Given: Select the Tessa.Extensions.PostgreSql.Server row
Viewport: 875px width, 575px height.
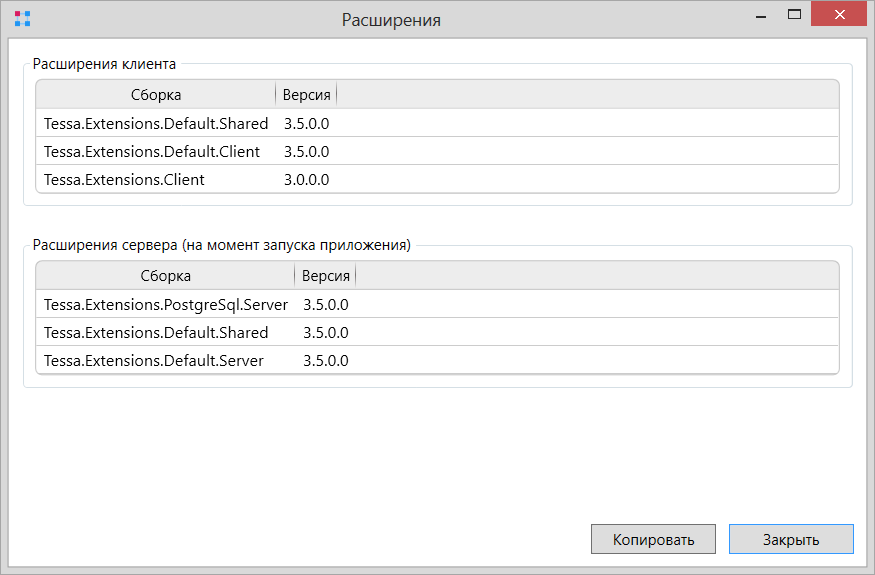Looking at the screenshot, I should click(166, 305).
